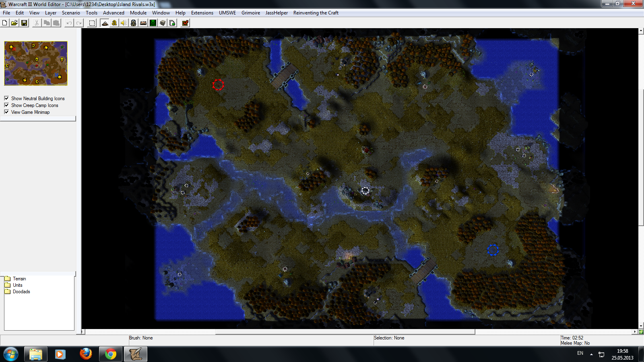Image resolution: width=644 pixels, height=362 pixels.
Task: Open the Import Manager icon
Action: [172, 23]
